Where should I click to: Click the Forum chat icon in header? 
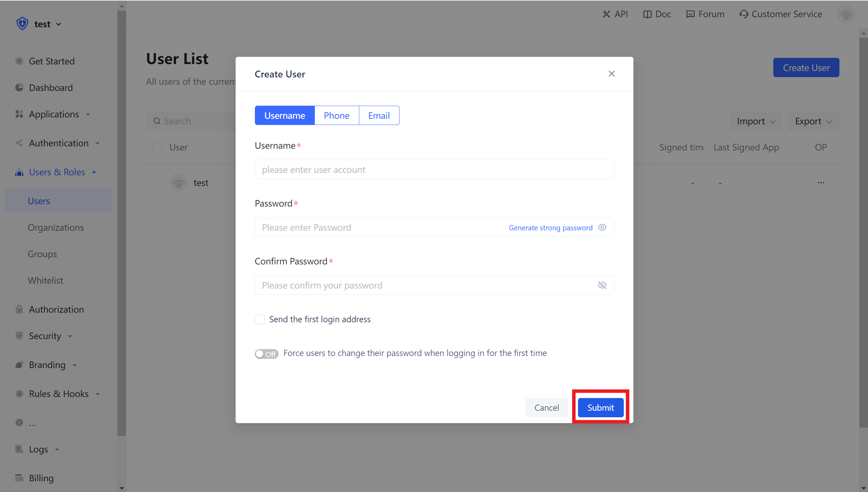pyautogui.click(x=690, y=14)
